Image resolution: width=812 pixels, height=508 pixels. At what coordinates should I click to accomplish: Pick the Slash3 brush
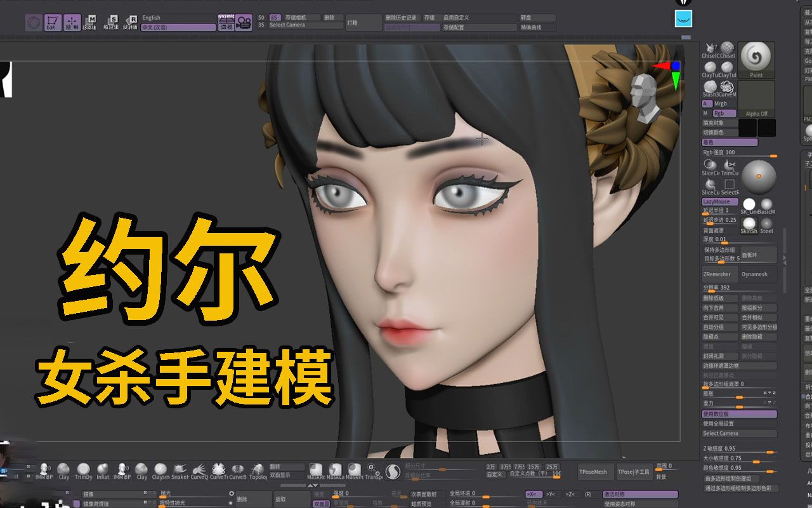[710, 88]
